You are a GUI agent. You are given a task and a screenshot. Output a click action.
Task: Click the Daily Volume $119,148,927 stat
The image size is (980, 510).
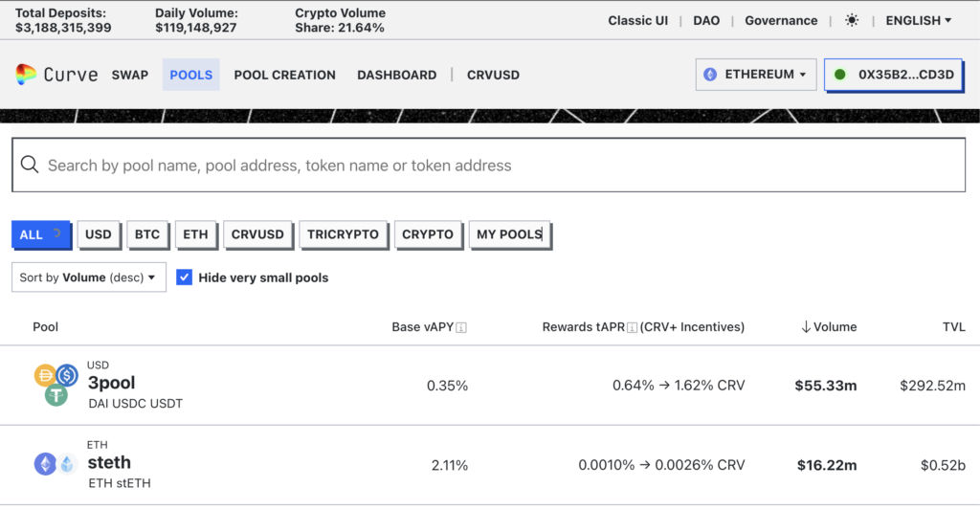click(196, 21)
